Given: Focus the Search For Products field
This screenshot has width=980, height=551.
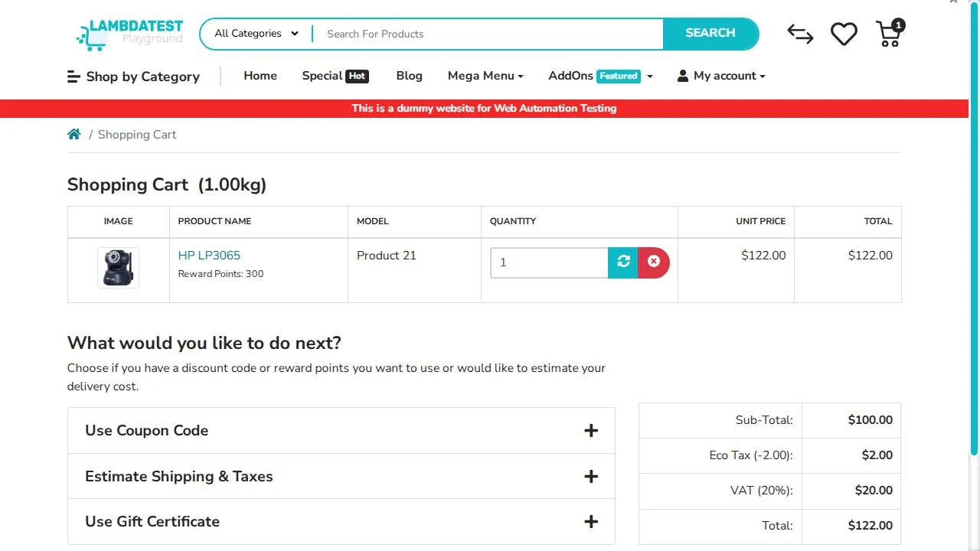Looking at the screenshot, I should click(488, 34).
